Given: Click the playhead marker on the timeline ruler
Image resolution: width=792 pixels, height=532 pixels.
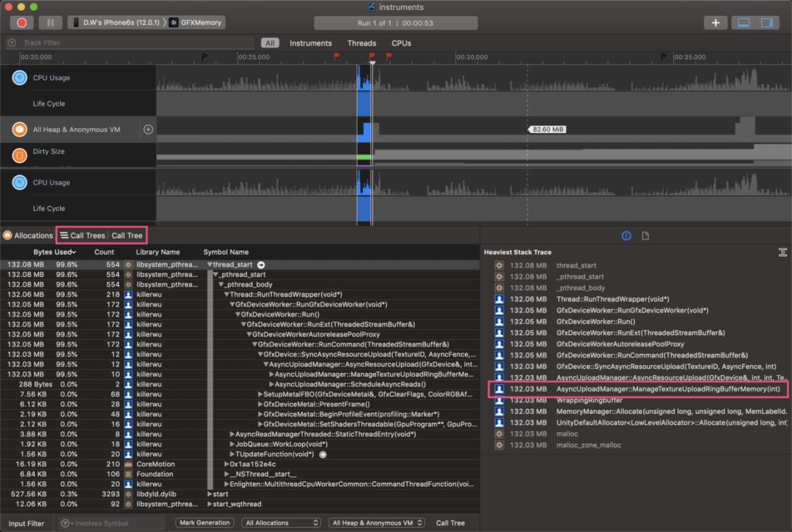Looking at the screenshot, I should (373, 62).
